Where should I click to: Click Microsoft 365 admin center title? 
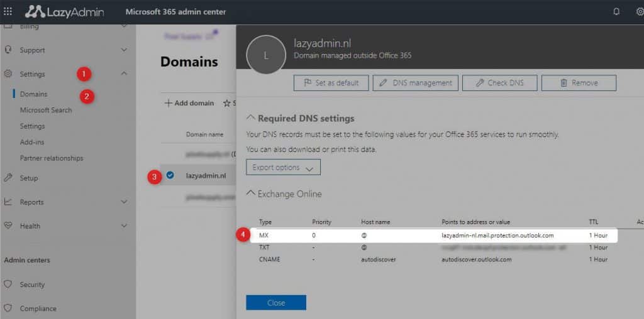176,12
